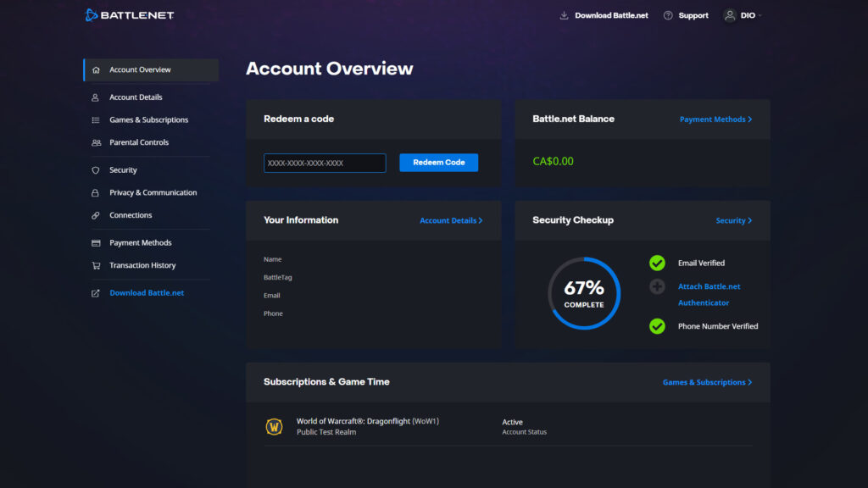Open Games & Subscriptions link with chevron

(707, 382)
